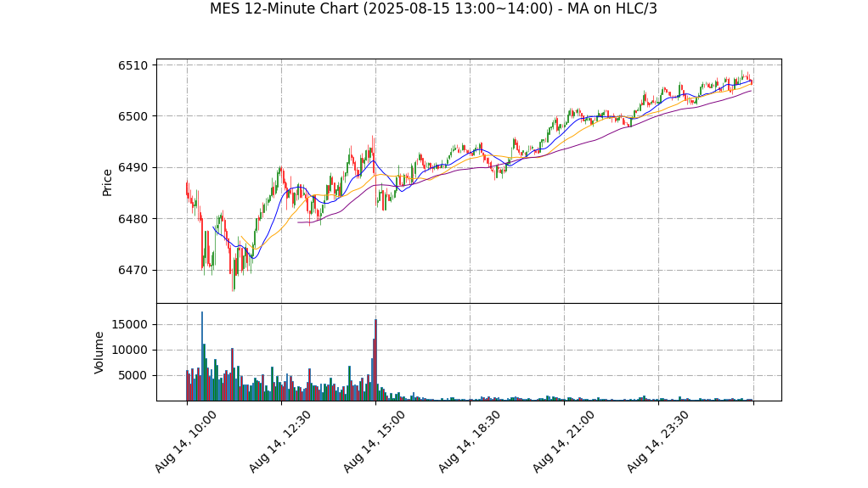
Task: Click the 'Aug 14, 18:30' time label
Action: (x=469, y=441)
